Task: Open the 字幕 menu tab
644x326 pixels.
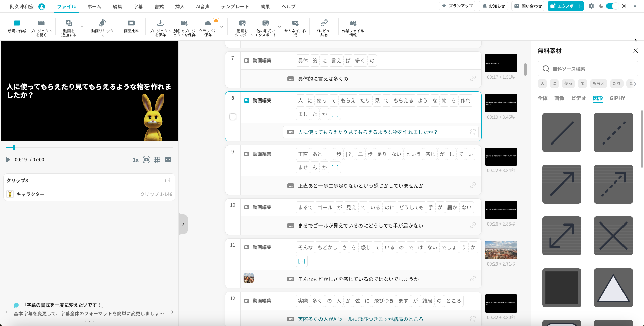Action: click(x=138, y=6)
